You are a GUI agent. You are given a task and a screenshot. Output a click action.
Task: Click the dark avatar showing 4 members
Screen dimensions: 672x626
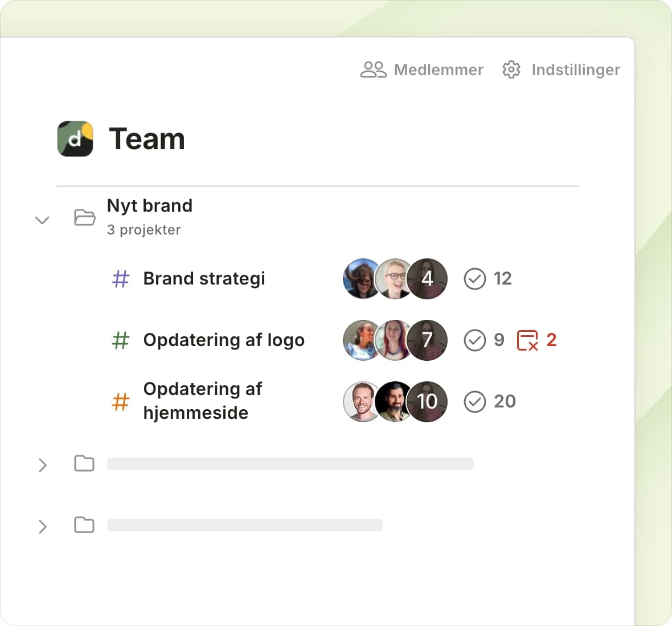tap(427, 279)
